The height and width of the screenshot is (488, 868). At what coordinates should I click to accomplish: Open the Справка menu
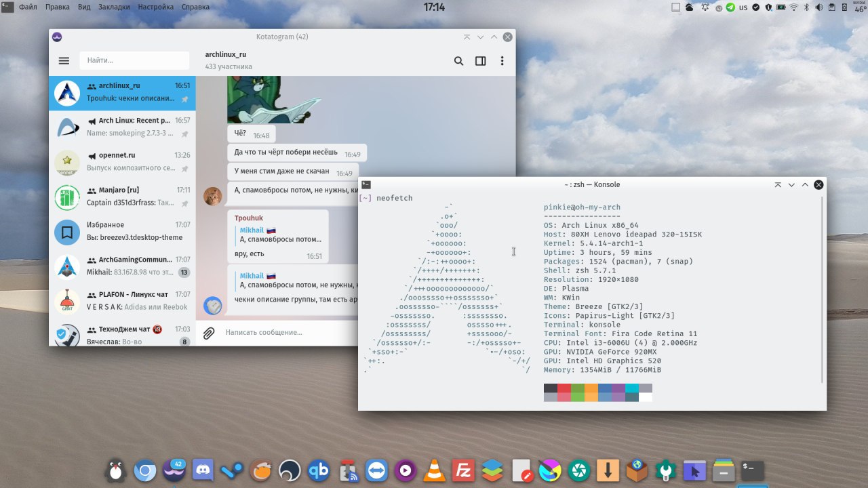(195, 7)
